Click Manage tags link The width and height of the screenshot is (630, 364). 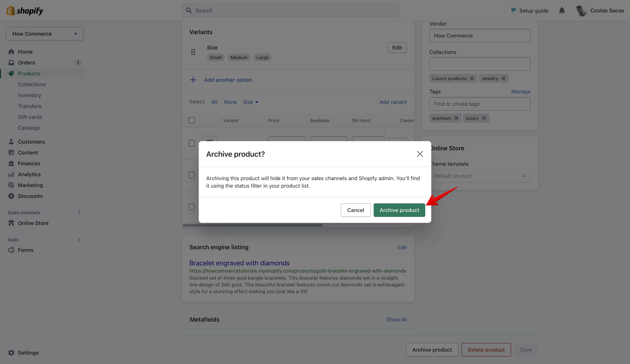coord(521,91)
